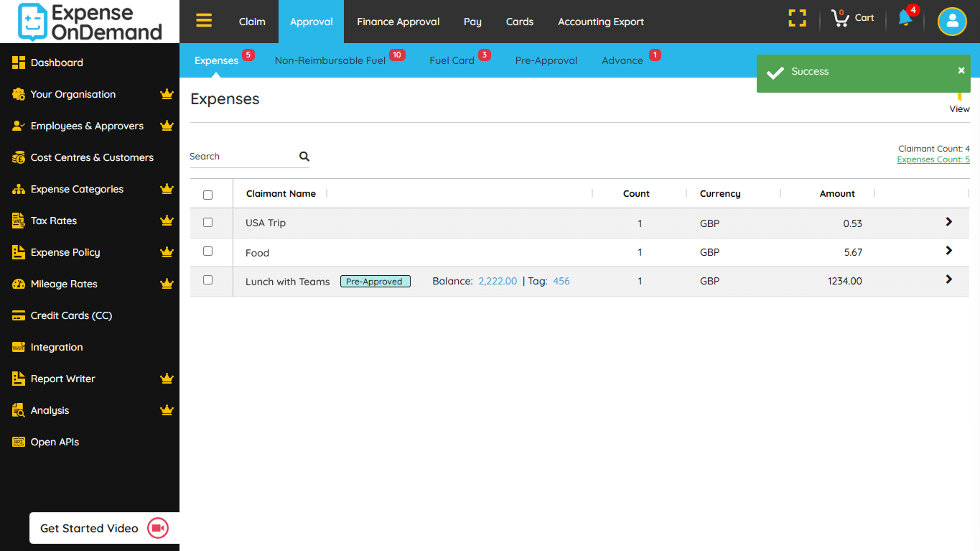Click the Claimant Count: 4 text
980x551 pixels.
click(x=934, y=149)
